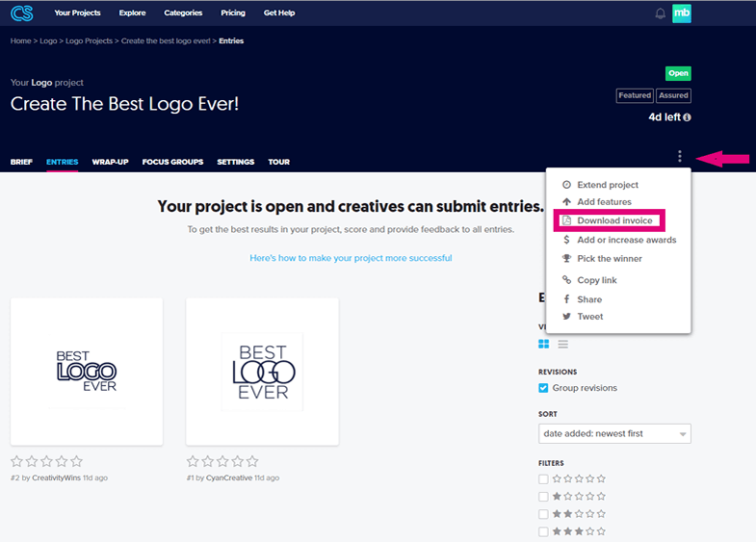The image size is (756, 542).
Task: Choose Add features from the menu
Action: click(x=604, y=201)
